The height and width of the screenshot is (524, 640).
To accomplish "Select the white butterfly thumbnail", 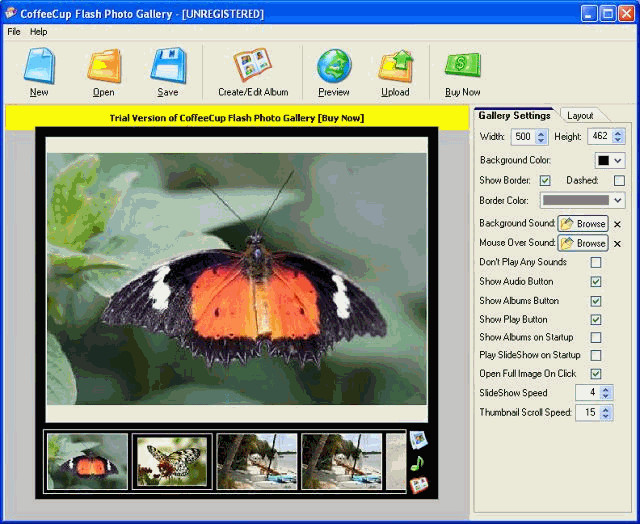I will tap(172, 461).
